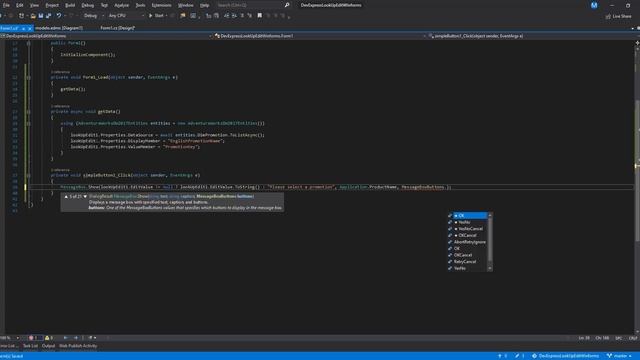Click the Save All icon
Image resolution: width=640 pixels, height=360 pixels.
coord(48,16)
